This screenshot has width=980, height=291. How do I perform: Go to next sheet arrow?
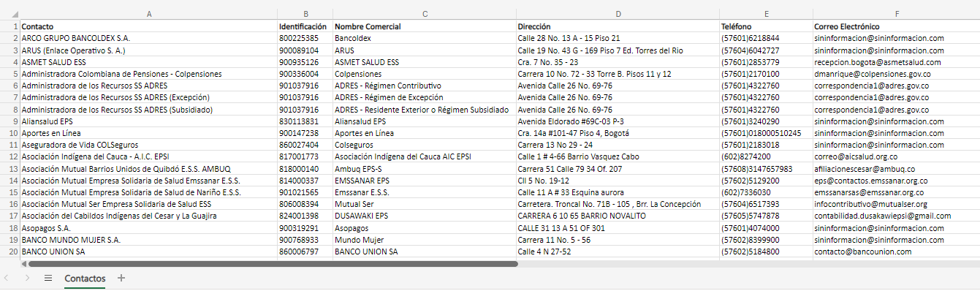click(27, 279)
